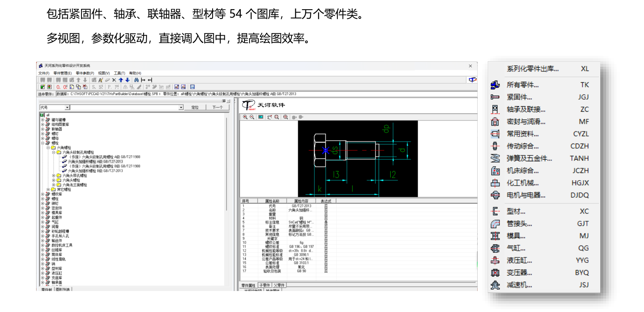Expand the 键与键槽 tree node
This screenshot has width=644, height=312.
(42, 120)
